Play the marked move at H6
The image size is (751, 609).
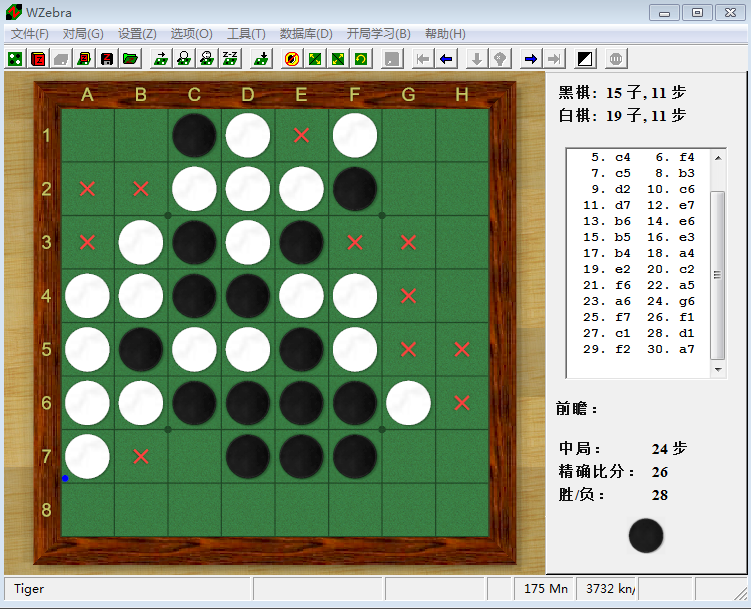(462, 404)
